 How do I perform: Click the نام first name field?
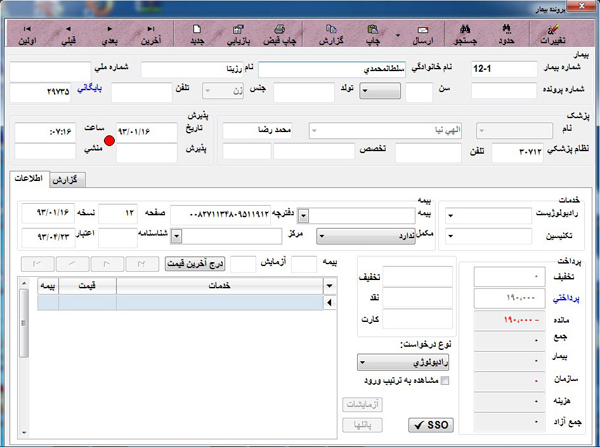pyautogui.click(x=193, y=70)
